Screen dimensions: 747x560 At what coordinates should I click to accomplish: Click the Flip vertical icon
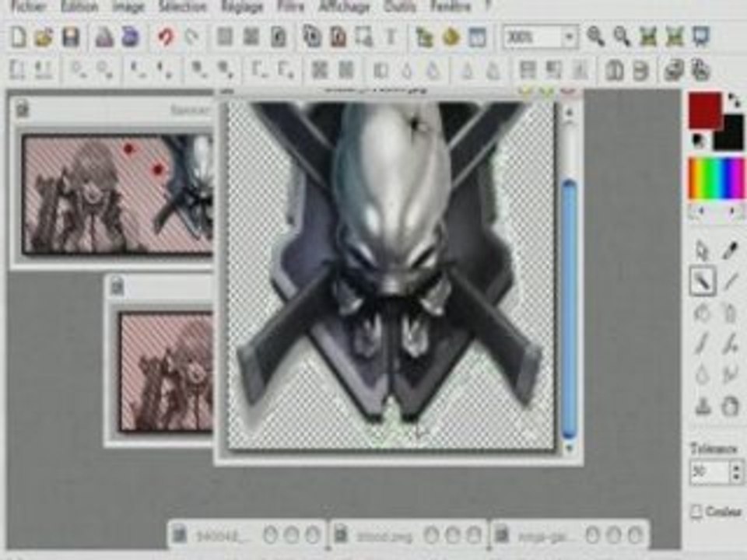pos(640,71)
